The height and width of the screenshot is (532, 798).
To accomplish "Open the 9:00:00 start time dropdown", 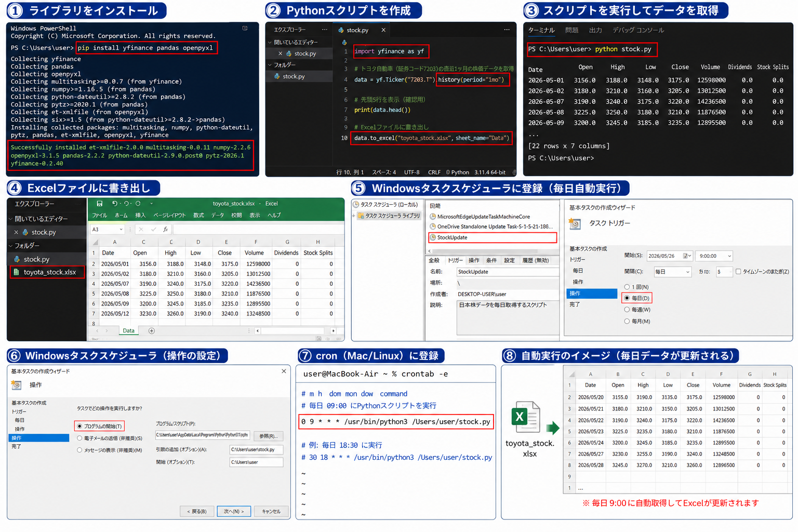I will (x=729, y=256).
